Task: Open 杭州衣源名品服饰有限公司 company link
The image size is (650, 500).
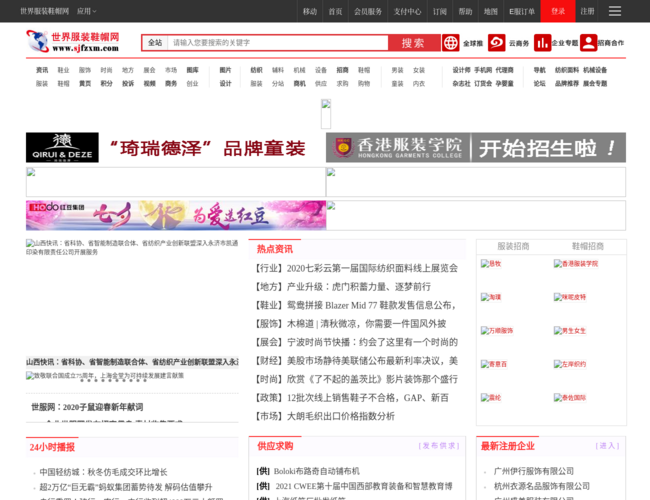Action: tap(542, 486)
